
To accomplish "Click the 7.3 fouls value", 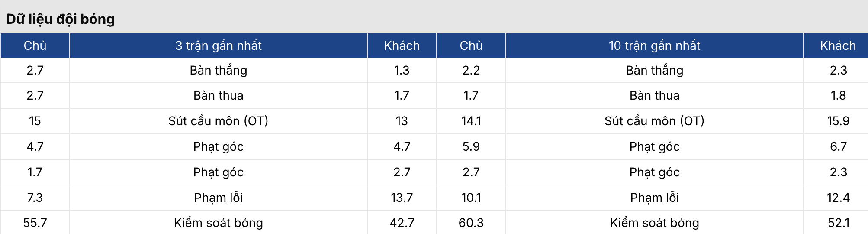I will tap(35, 198).
